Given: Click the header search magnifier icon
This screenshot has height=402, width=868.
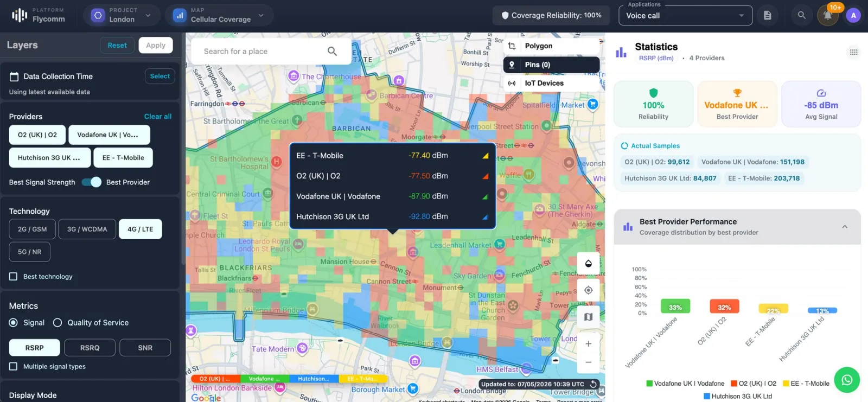Looking at the screenshot, I should tap(801, 15).
